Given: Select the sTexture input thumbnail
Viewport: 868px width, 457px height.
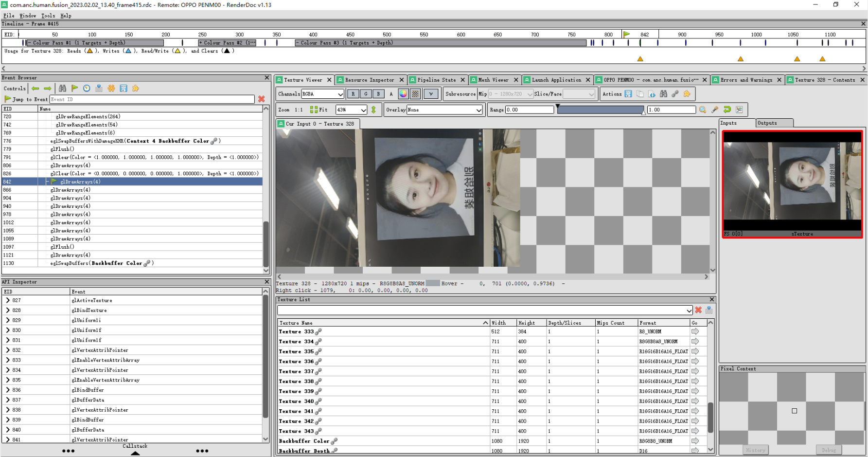Looking at the screenshot, I should [x=793, y=184].
